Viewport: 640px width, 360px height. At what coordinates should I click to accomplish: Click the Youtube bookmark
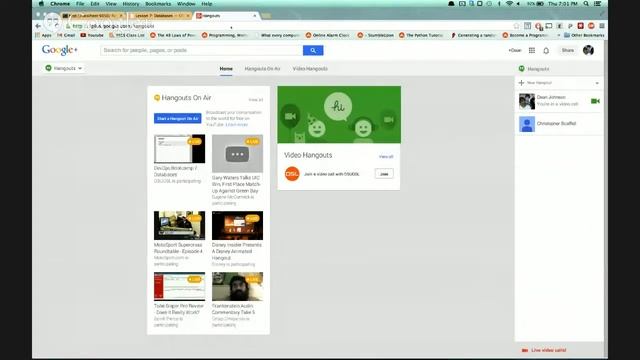92,36
